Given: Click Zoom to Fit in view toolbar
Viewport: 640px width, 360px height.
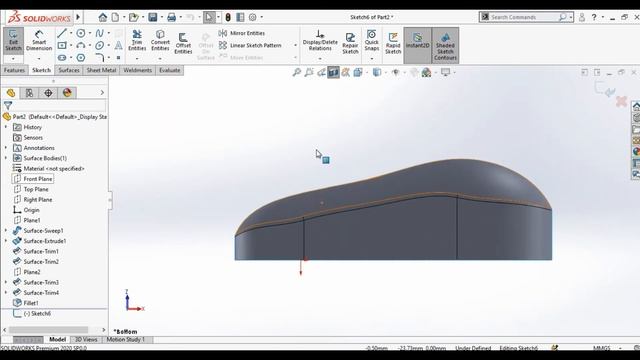Looking at the screenshot, I should pyautogui.click(x=297, y=73).
